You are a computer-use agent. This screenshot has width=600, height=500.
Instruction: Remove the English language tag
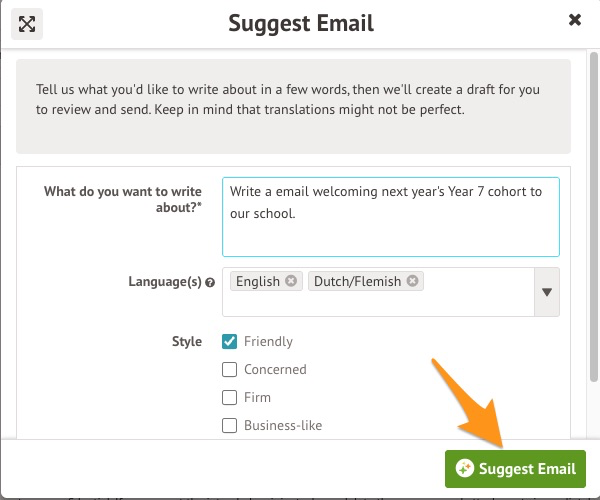291,281
